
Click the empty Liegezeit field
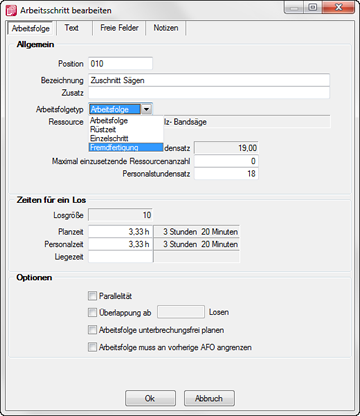[121, 257]
